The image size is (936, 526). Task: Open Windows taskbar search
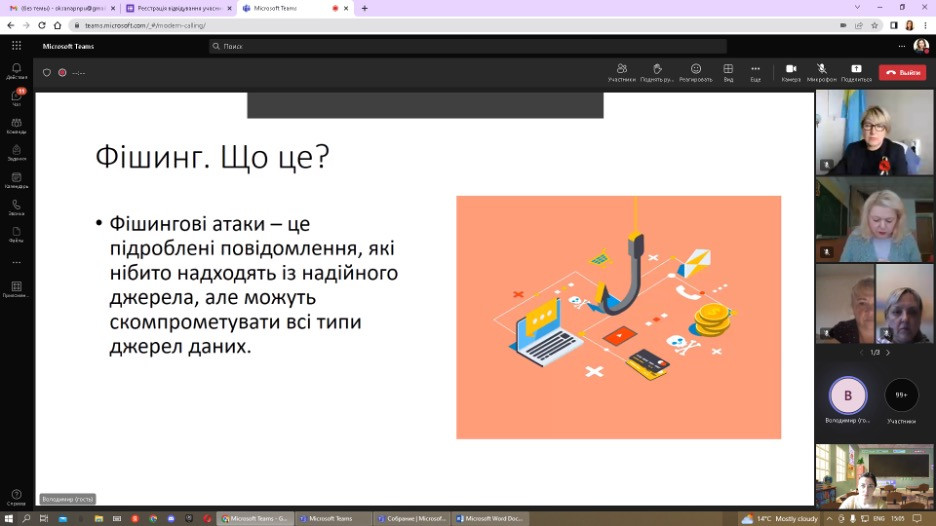pyautogui.click(x=26, y=518)
